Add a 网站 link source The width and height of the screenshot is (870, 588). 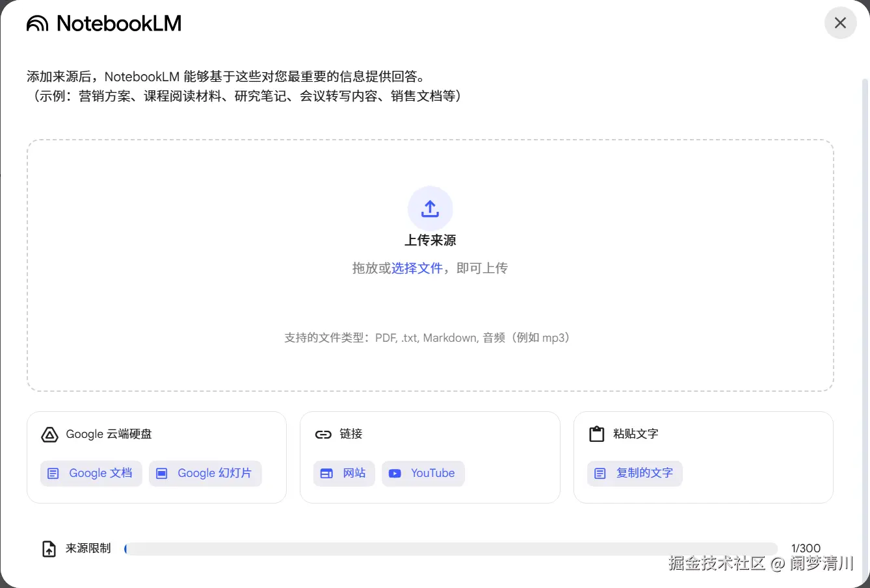[x=344, y=473]
